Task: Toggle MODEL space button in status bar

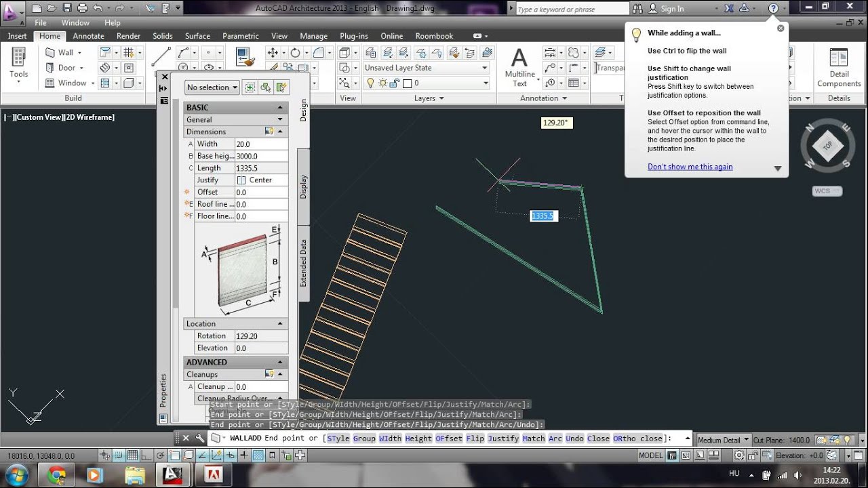Action: pyautogui.click(x=651, y=455)
